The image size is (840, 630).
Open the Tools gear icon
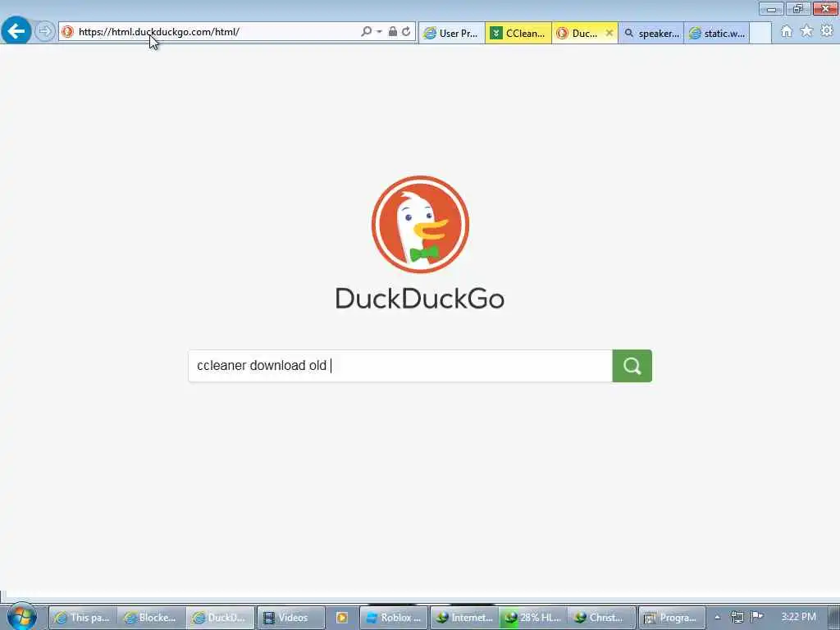coord(827,32)
